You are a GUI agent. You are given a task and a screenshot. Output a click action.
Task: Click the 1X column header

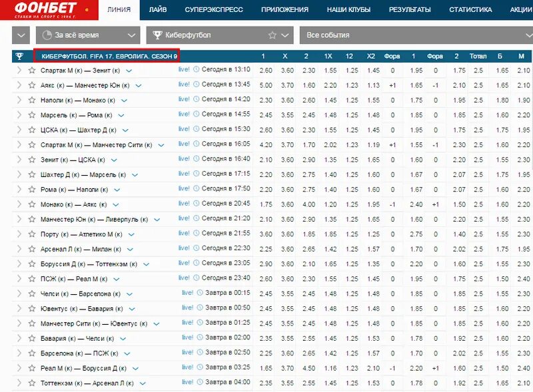click(x=328, y=57)
